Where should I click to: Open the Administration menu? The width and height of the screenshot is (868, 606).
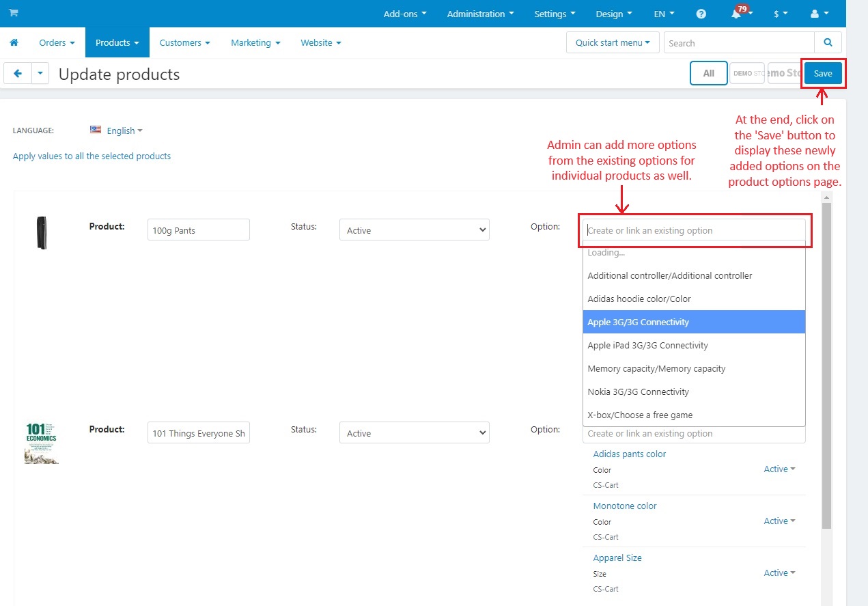pyautogui.click(x=480, y=14)
